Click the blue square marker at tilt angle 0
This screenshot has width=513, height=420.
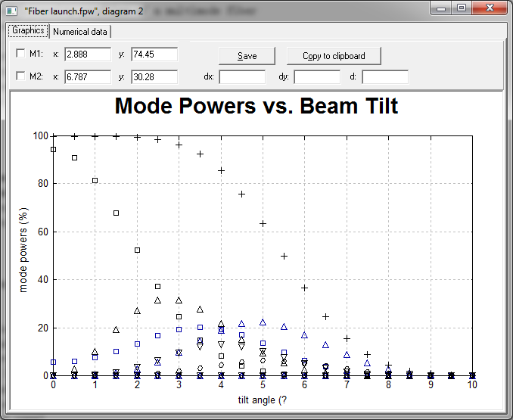point(53,362)
